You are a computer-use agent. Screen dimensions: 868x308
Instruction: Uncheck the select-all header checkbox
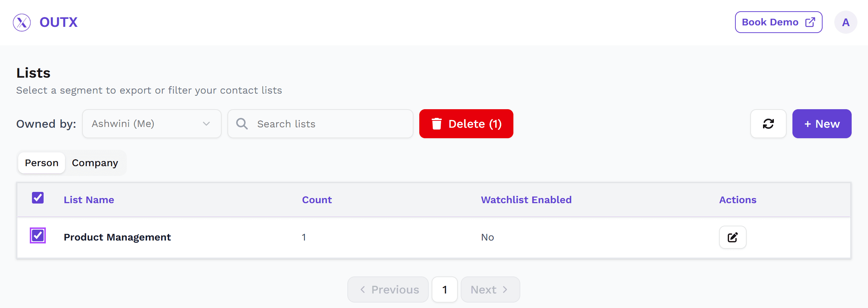click(x=38, y=198)
